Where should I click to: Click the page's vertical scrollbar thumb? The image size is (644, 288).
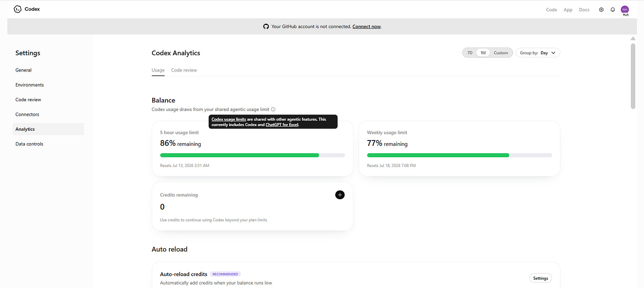(633, 76)
